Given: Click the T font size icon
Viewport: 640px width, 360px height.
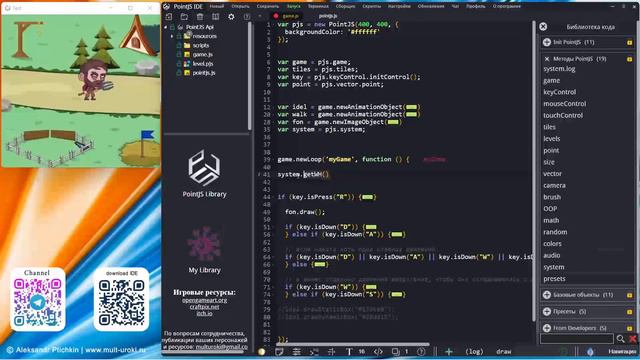Looking at the screenshot, I should click(x=349, y=351).
